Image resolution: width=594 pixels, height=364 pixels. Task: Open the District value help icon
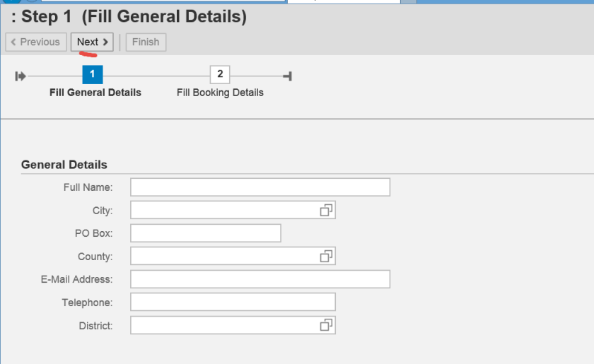(x=326, y=325)
